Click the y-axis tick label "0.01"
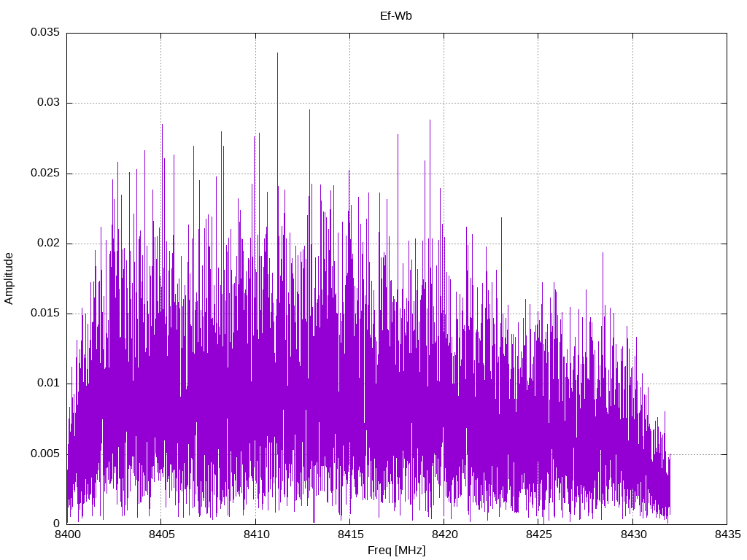Image resolution: width=747 pixels, height=560 pixels. pos(49,383)
